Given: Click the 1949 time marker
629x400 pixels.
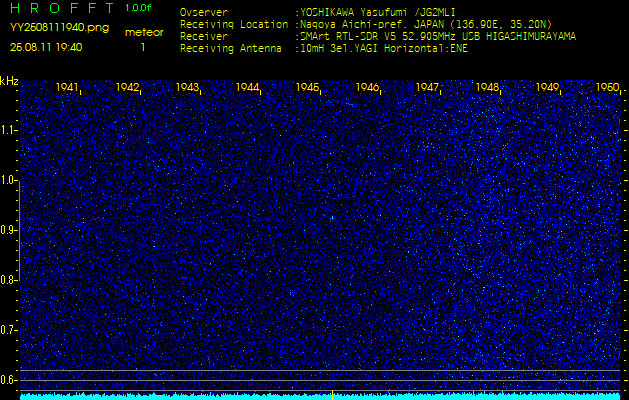Looking at the screenshot, I should (x=547, y=87).
